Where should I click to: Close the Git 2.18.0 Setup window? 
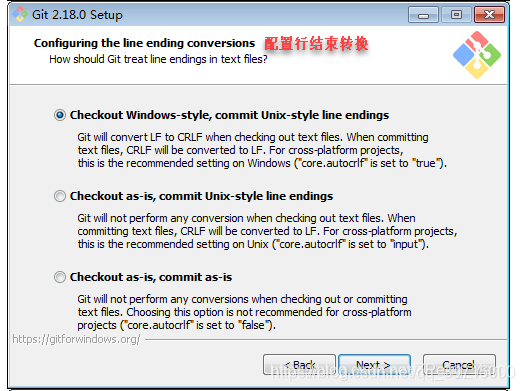pyautogui.click(x=490, y=15)
